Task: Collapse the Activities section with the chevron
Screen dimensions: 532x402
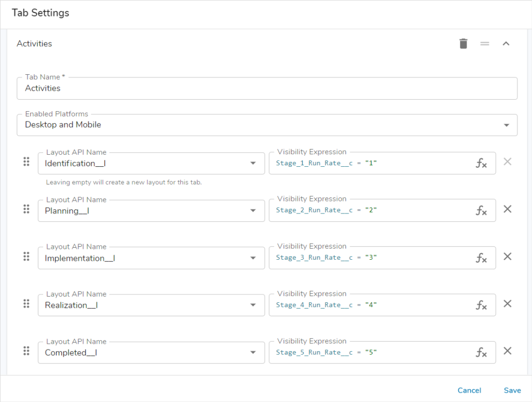Action: point(506,44)
